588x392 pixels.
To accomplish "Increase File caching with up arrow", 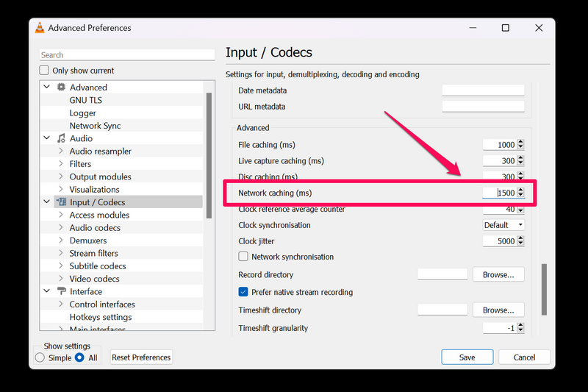I will tap(521, 142).
